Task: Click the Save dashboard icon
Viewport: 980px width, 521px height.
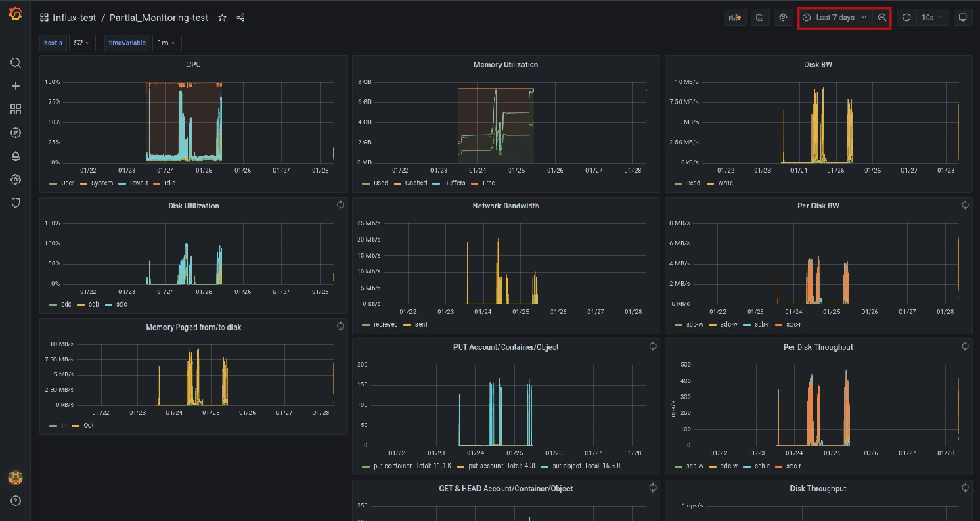Action: click(759, 18)
